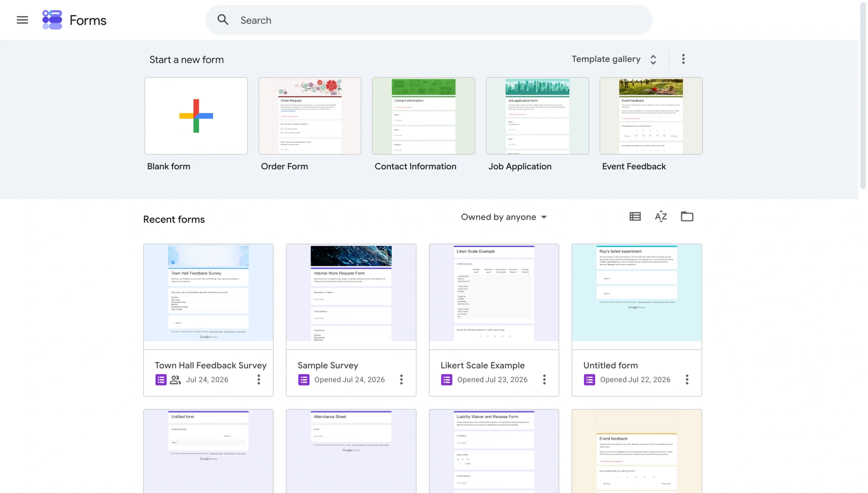Open the main hamburger menu

[22, 20]
